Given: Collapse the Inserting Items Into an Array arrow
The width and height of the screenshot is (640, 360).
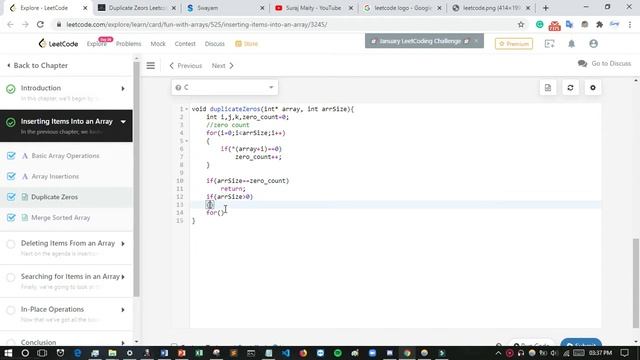Looking at the screenshot, I should [123, 122].
